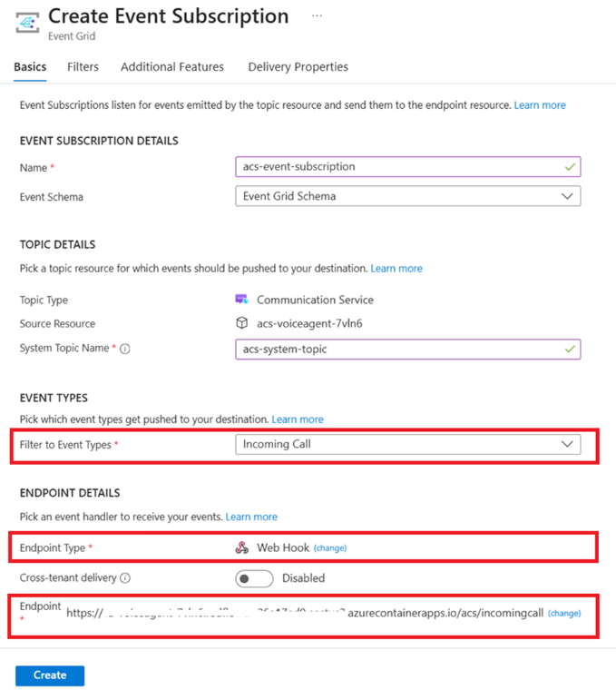Viewport: 616px width, 690px height.
Task: Click change link next to Web Hook
Action: (x=330, y=548)
